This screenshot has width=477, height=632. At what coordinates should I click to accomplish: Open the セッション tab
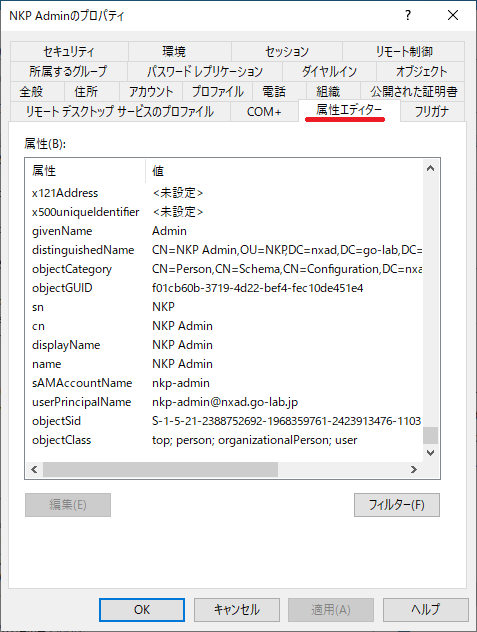287,52
